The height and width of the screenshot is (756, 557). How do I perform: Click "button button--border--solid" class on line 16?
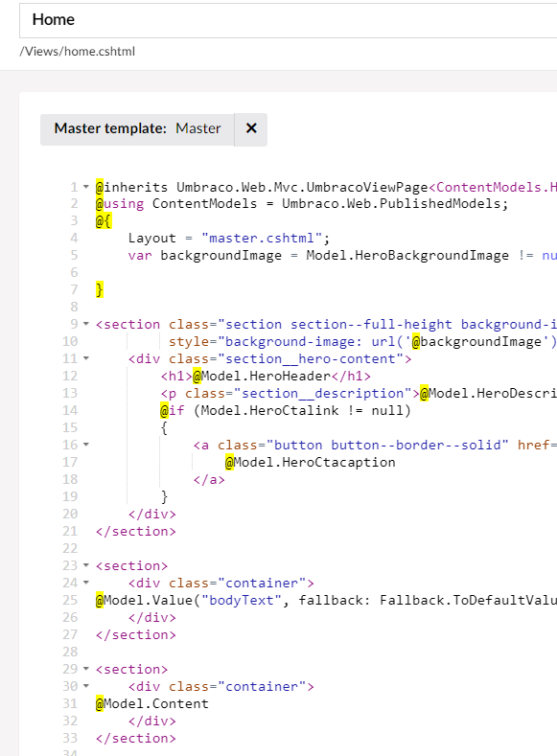pos(387,445)
